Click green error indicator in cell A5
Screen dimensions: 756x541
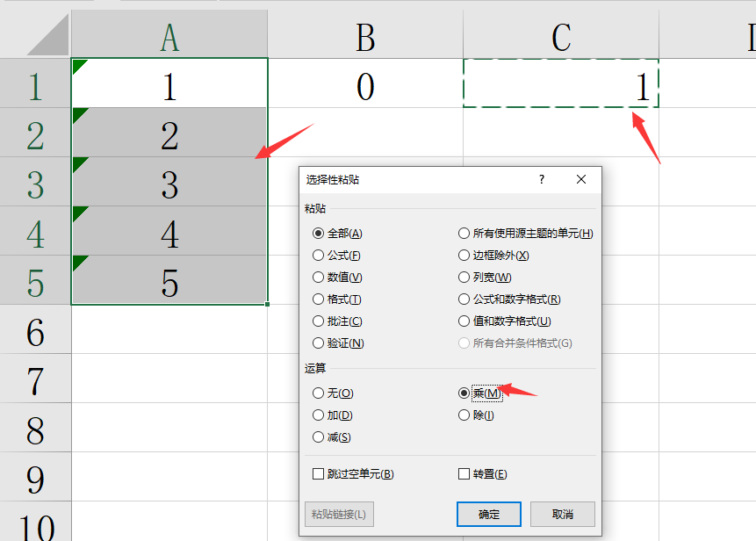tap(78, 262)
